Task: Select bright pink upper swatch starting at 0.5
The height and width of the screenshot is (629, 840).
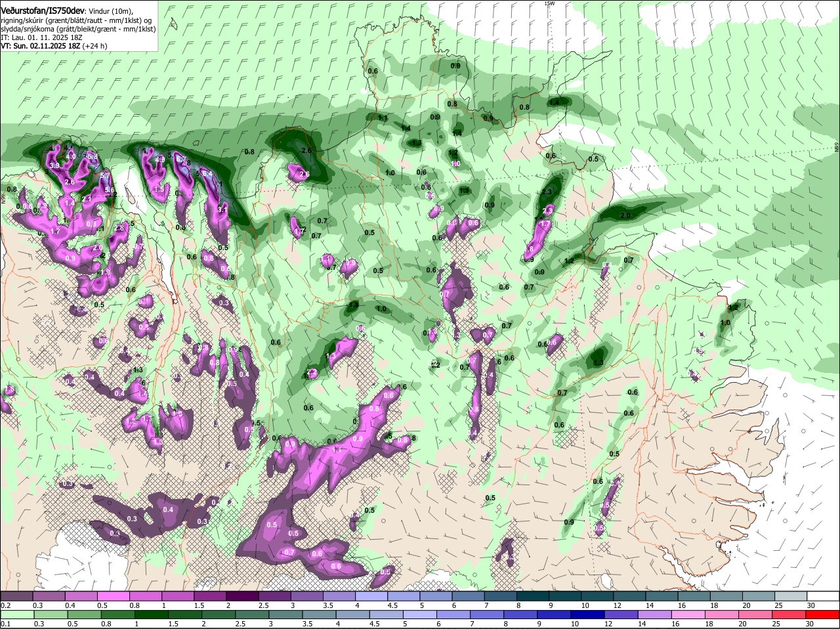Action: [113, 596]
